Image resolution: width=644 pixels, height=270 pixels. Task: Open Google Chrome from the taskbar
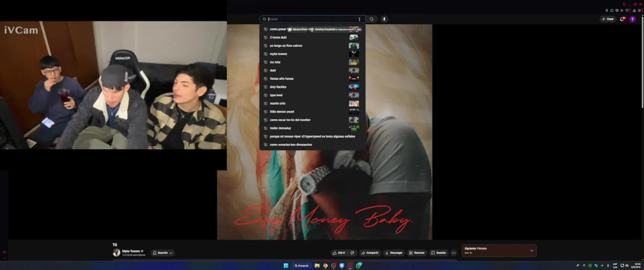point(325,265)
